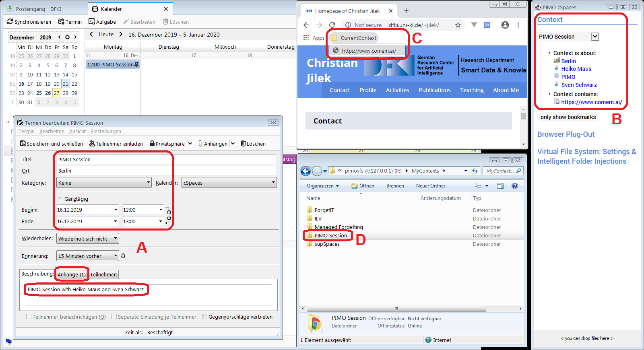Screen dimensions: 644x350
Task: Show the previous week range in calendar view
Action: 91,35
